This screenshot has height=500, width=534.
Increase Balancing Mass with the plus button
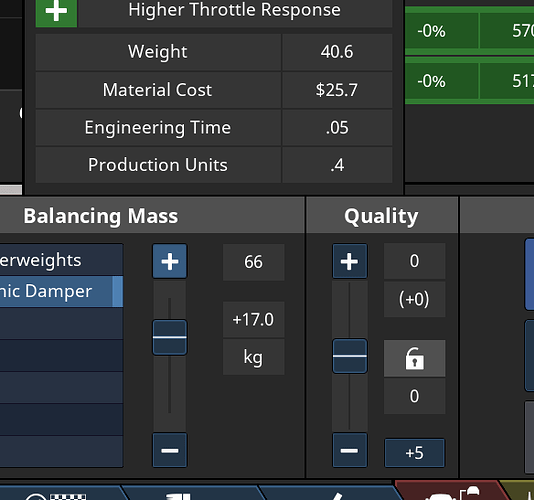point(170,261)
